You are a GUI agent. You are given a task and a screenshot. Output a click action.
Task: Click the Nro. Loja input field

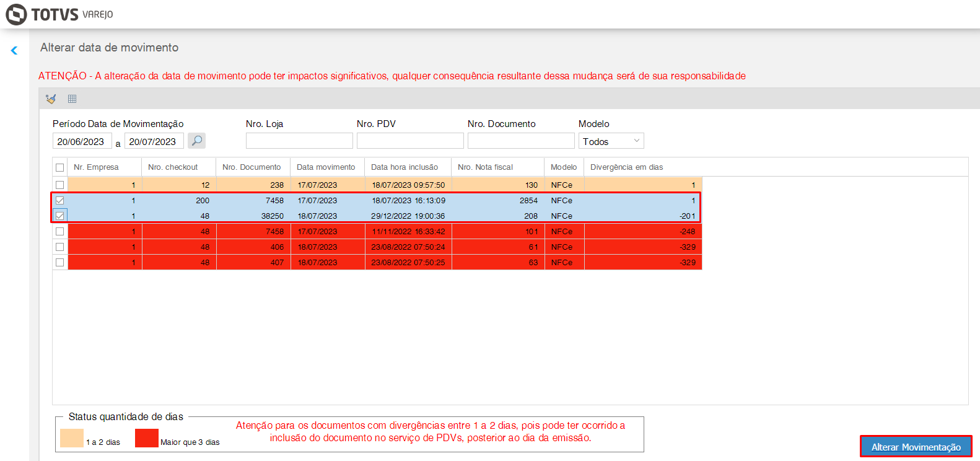(x=299, y=141)
